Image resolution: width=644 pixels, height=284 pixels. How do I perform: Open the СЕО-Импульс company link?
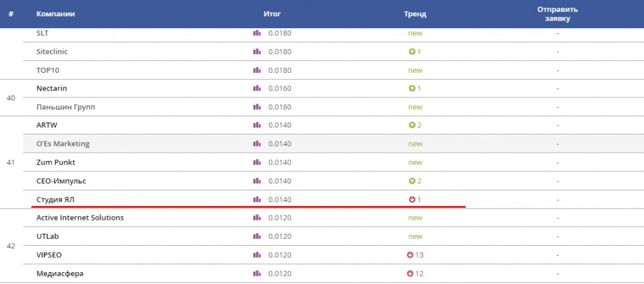pos(61,181)
